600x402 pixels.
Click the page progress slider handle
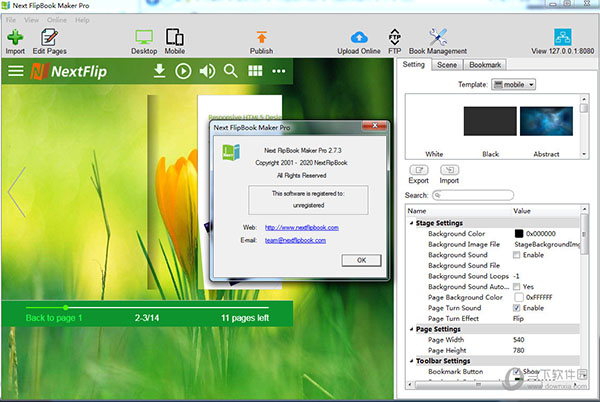[x=65, y=308]
